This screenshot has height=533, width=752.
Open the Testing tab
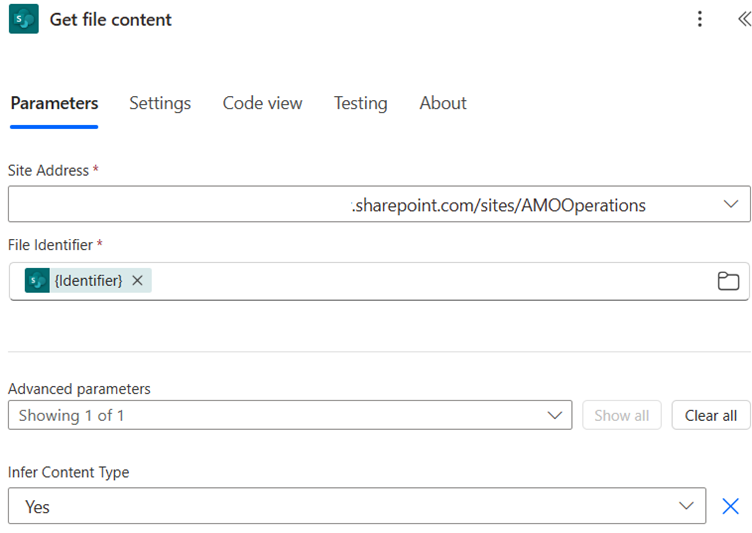pyautogui.click(x=361, y=103)
